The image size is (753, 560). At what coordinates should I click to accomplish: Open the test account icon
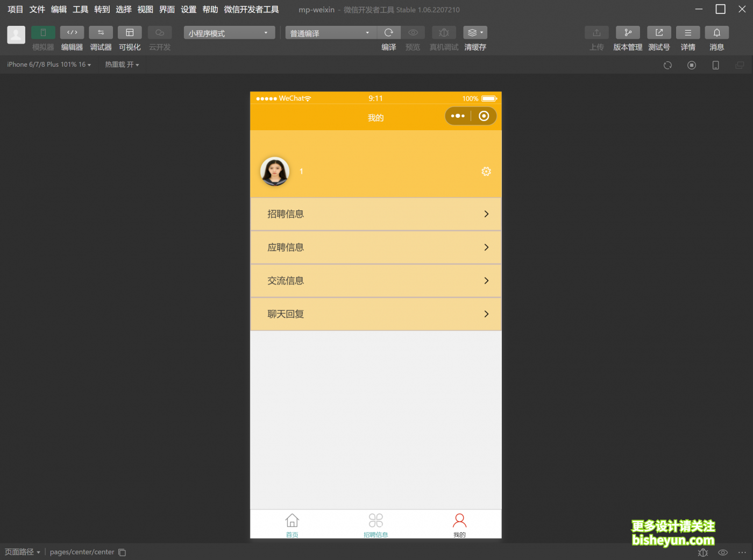[659, 33]
